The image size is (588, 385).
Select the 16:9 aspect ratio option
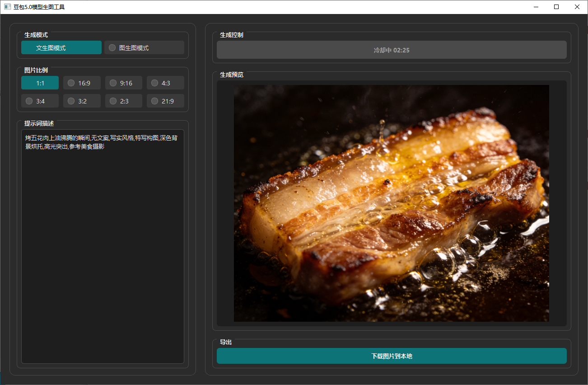coord(82,83)
